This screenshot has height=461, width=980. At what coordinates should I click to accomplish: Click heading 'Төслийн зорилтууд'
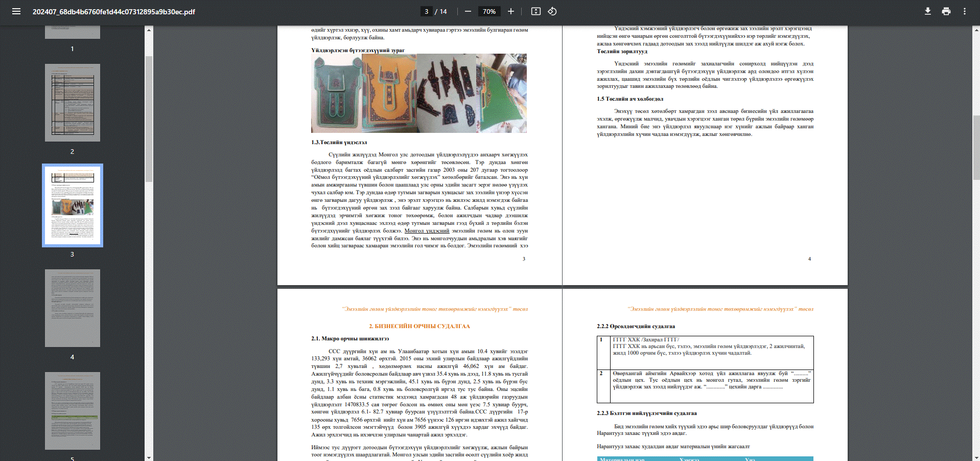tap(622, 51)
